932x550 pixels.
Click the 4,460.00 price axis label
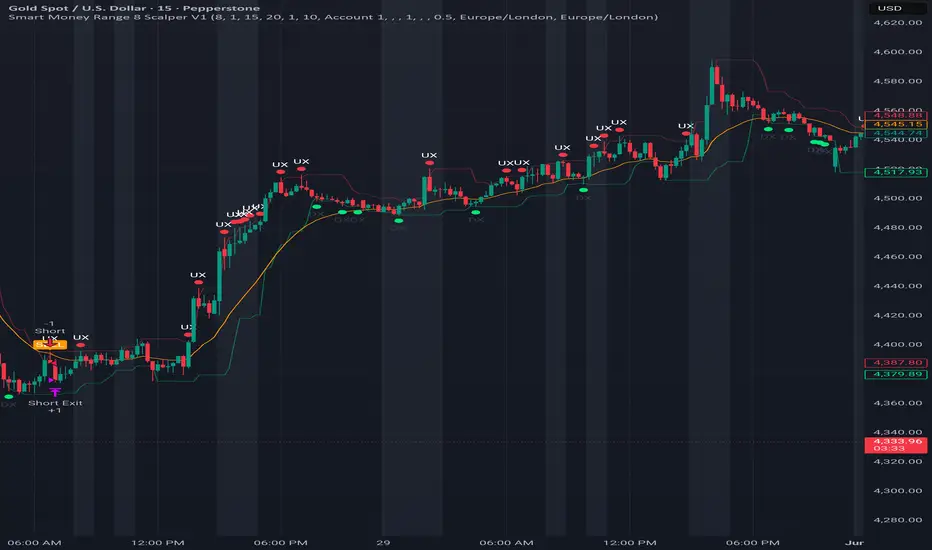(898, 256)
